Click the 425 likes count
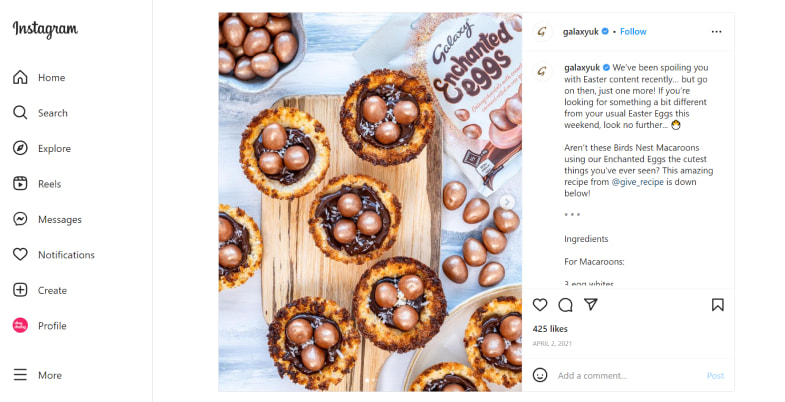The height and width of the screenshot is (402, 785). [x=550, y=328]
